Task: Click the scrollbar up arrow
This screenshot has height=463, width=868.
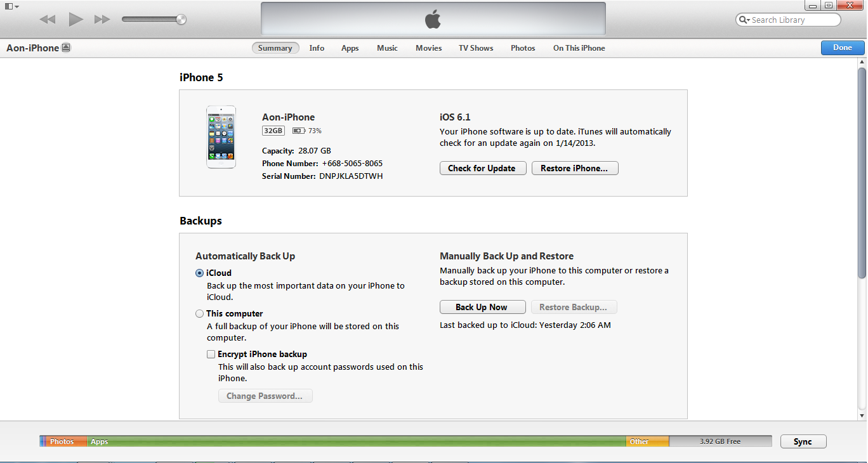Action: coord(862,62)
